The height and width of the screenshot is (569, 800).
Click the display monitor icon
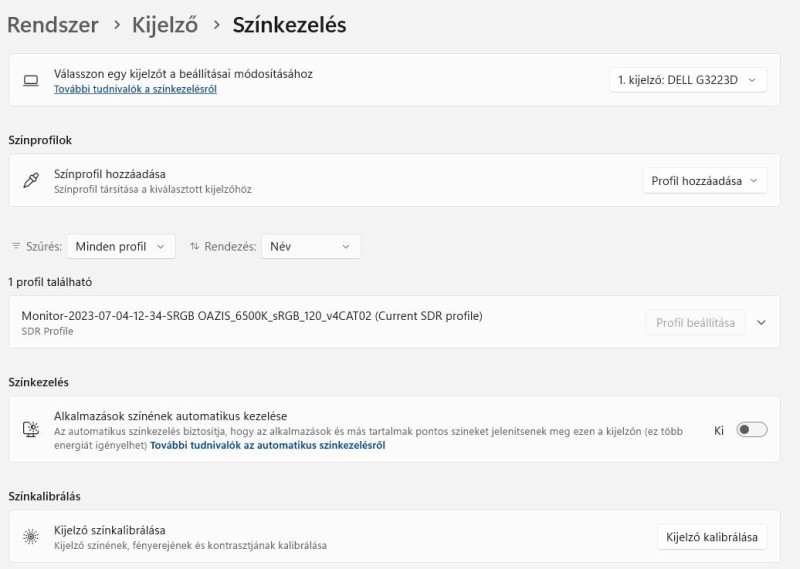[x=31, y=80]
